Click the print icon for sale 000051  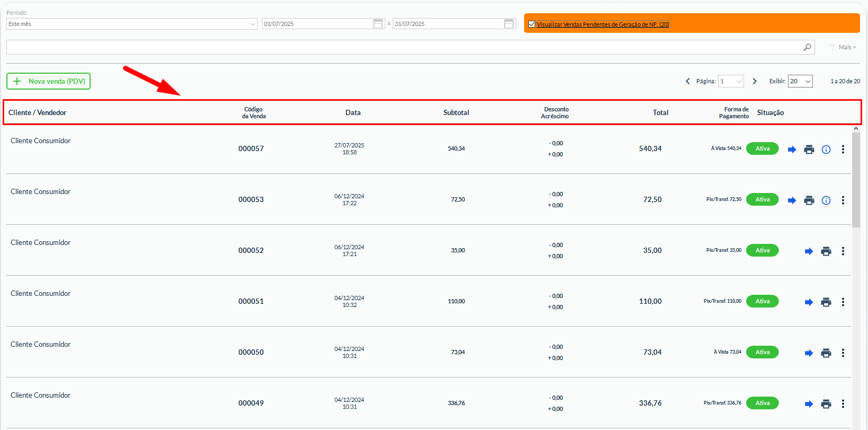826,302
